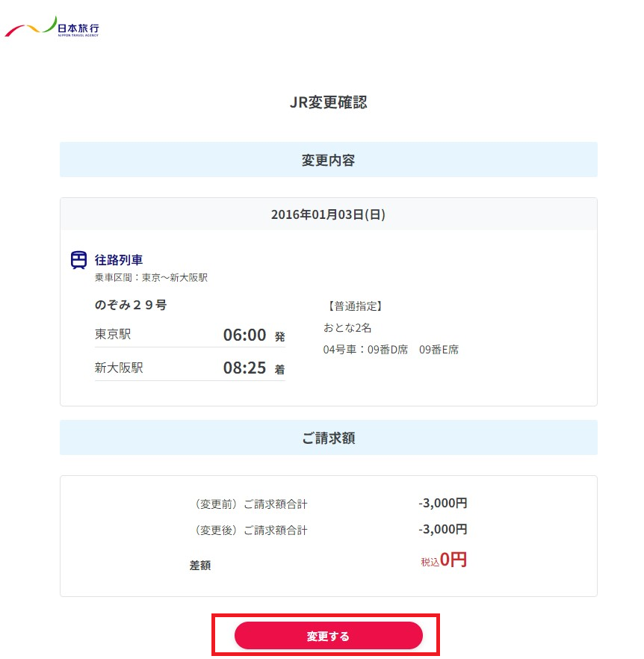This screenshot has height=659, width=644.
Task: Click the red 0円 difference amount
Action: 453,560
